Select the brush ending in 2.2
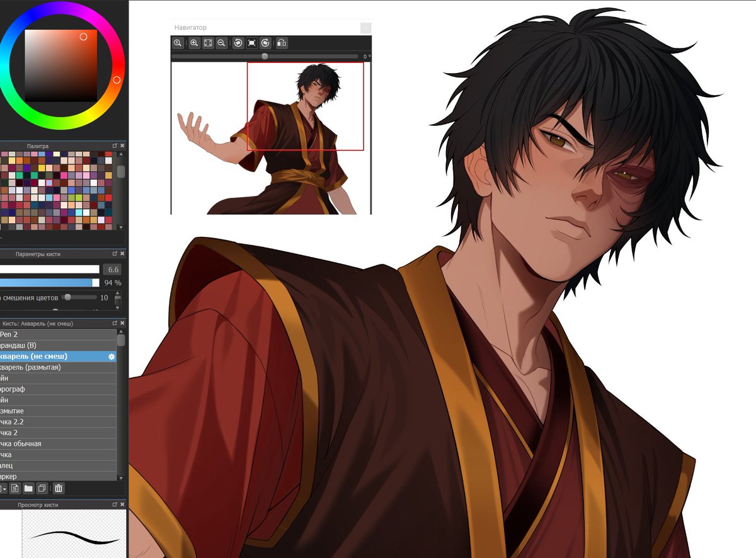Viewport: 756px width, 558px height. click(58, 422)
